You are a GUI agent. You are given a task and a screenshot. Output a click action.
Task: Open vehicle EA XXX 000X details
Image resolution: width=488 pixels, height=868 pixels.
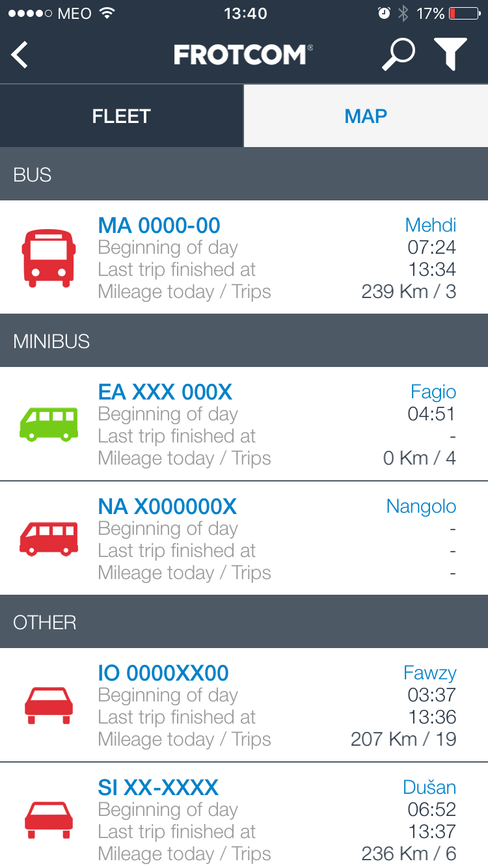coord(165,392)
